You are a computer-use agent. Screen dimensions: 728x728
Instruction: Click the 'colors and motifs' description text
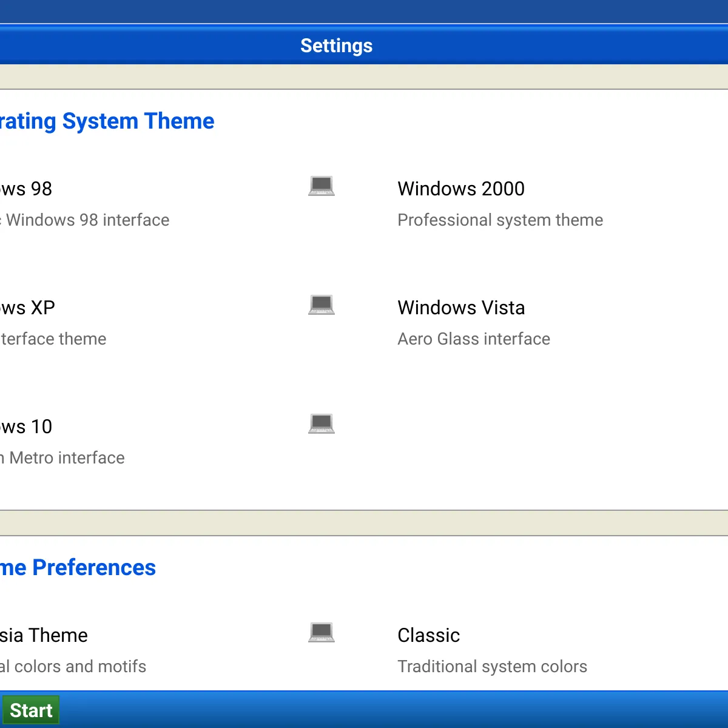[80, 666]
